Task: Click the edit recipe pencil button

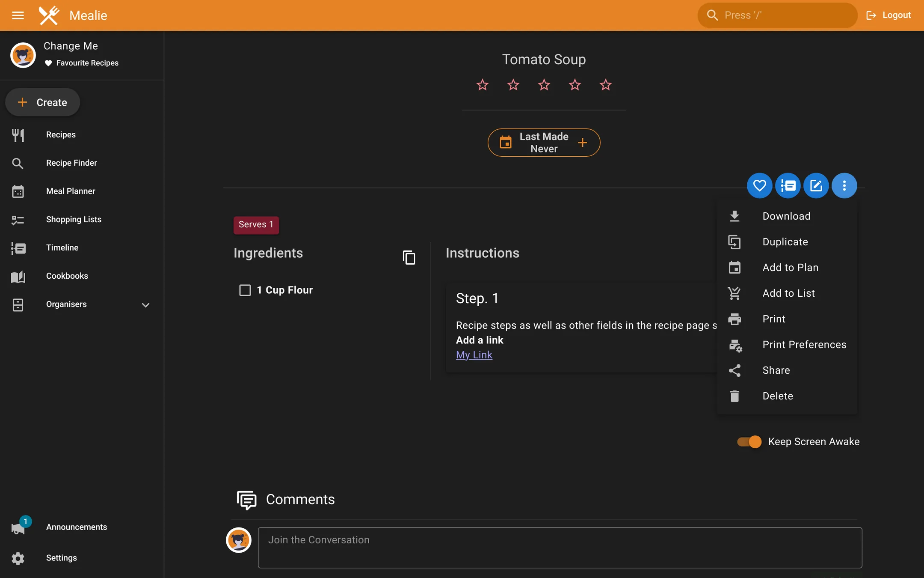Action: (x=816, y=185)
